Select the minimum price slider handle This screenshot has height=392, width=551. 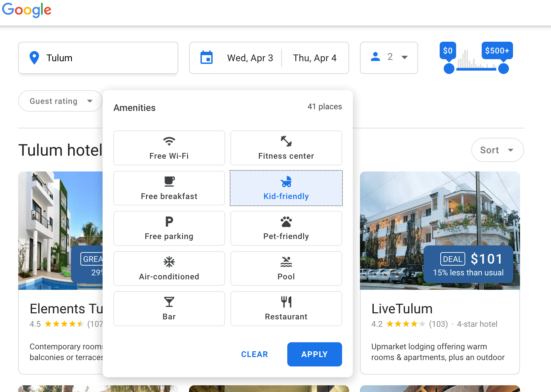pyautogui.click(x=449, y=69)
